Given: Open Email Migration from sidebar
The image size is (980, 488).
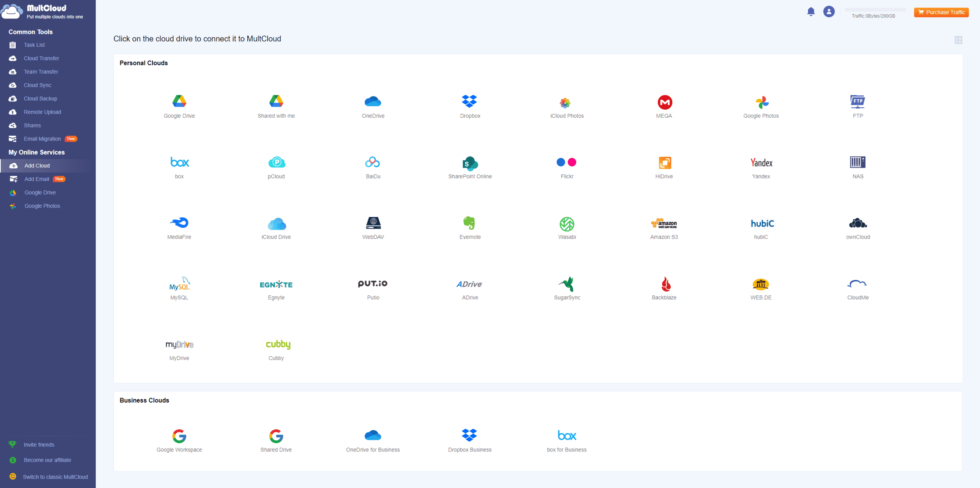Looking at the screenshot, I should 42,139.
